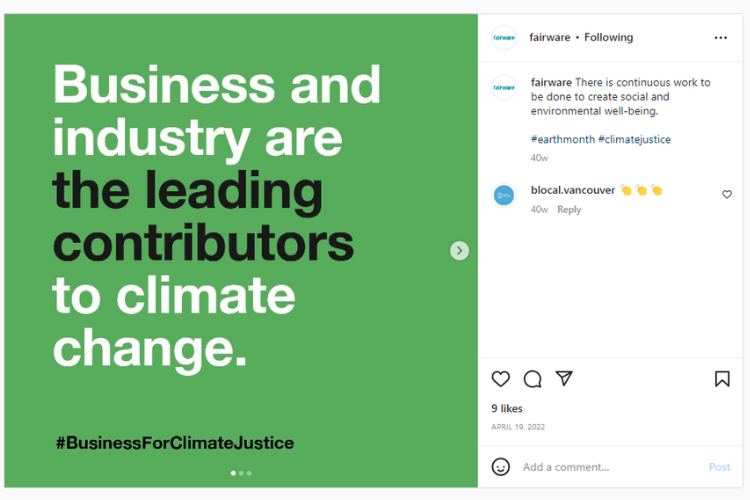Click fairware avatar in post header
Image resolution: width=750 pixels, height=500 pixels.
pos(504,38)
